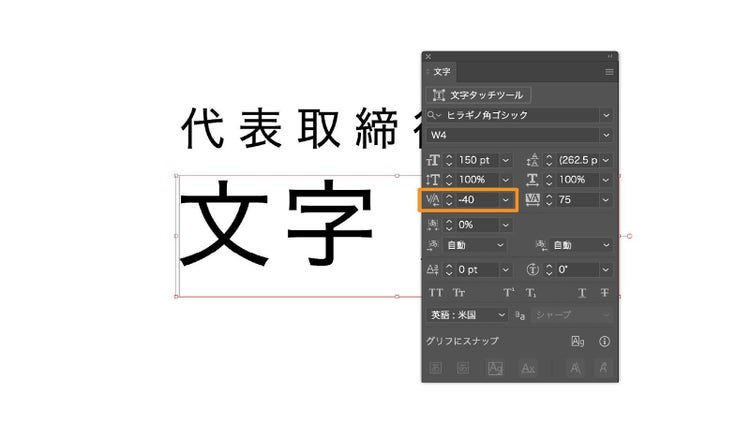Expand the W4 font style dropdown

click(x=606, y=135)
